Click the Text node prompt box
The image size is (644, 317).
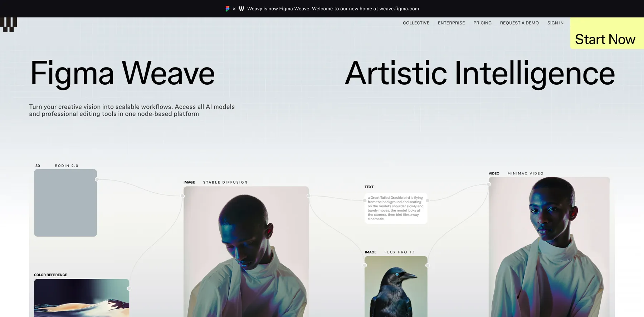pos(396,208)
